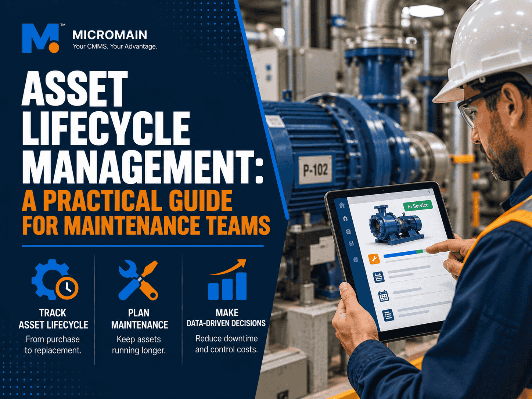
Task: Click "Reduce downtime and control costs." text
Action: pyautogui.click(x=227, y=344)
